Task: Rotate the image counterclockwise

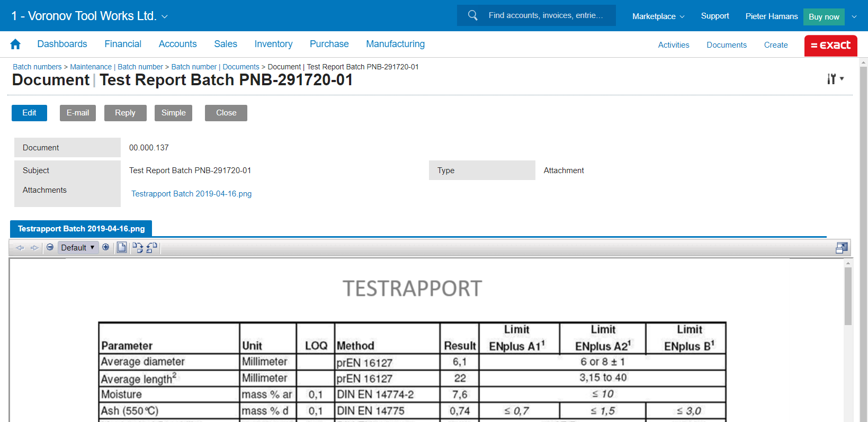Action: coord(152,247)
